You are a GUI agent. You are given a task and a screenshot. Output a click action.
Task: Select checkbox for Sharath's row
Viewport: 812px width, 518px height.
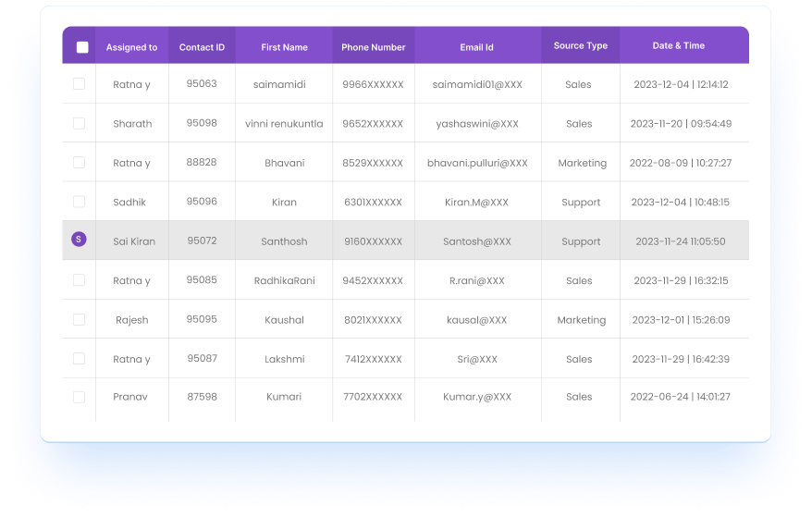(79, 123)
